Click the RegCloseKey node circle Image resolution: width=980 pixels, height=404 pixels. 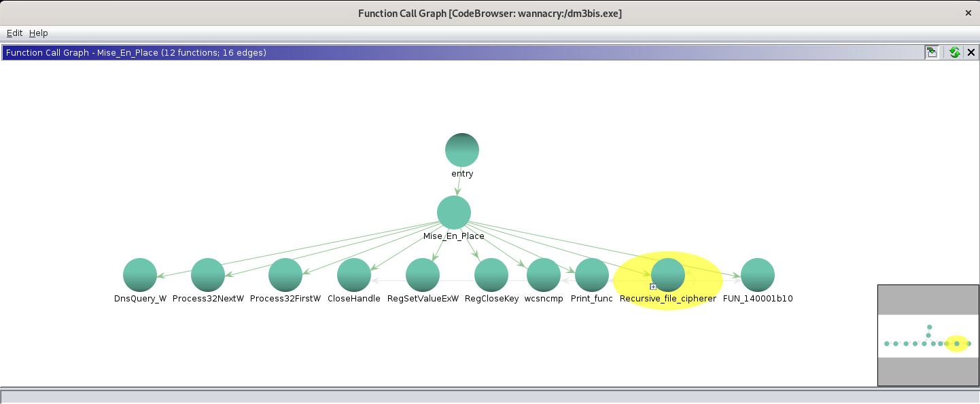click(x=491, y=275)
